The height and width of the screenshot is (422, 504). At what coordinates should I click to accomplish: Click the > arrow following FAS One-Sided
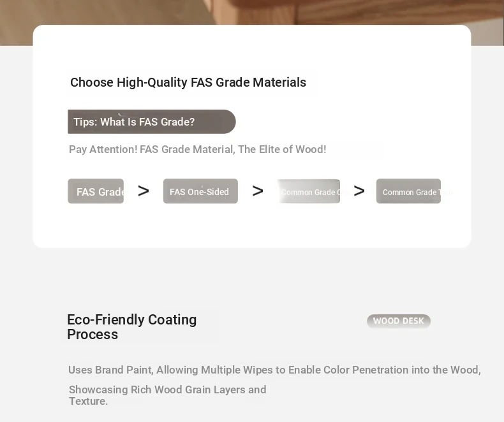coord(258,191)
